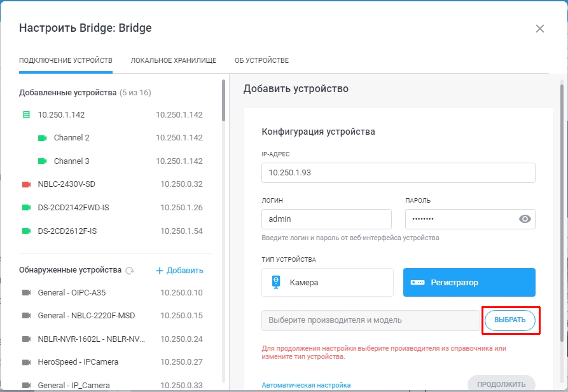Select discovered device General - OIPC-A35
The width and height of the screenshot is (568, 392).
pyautogui.click(x=113, y=292)
